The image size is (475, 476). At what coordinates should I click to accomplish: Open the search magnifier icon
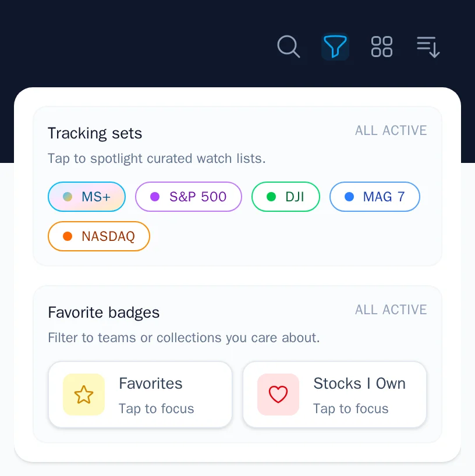coord(289,47)
